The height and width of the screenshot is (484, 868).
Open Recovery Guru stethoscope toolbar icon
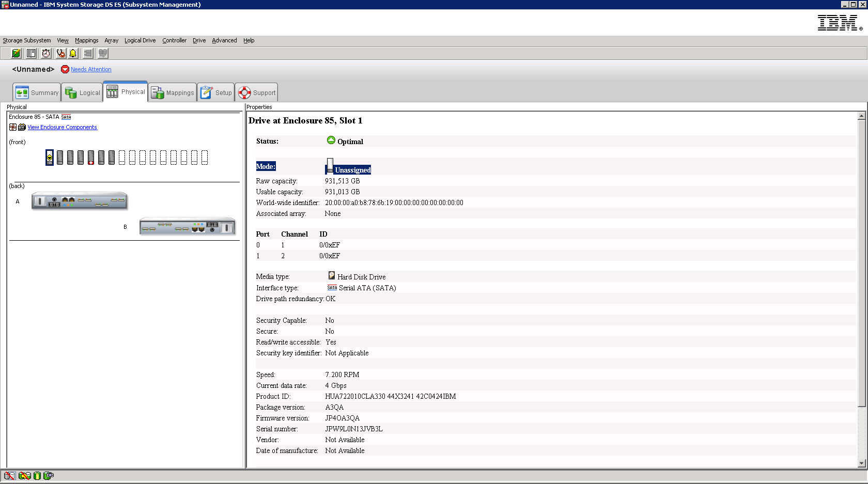coord(61,53)
